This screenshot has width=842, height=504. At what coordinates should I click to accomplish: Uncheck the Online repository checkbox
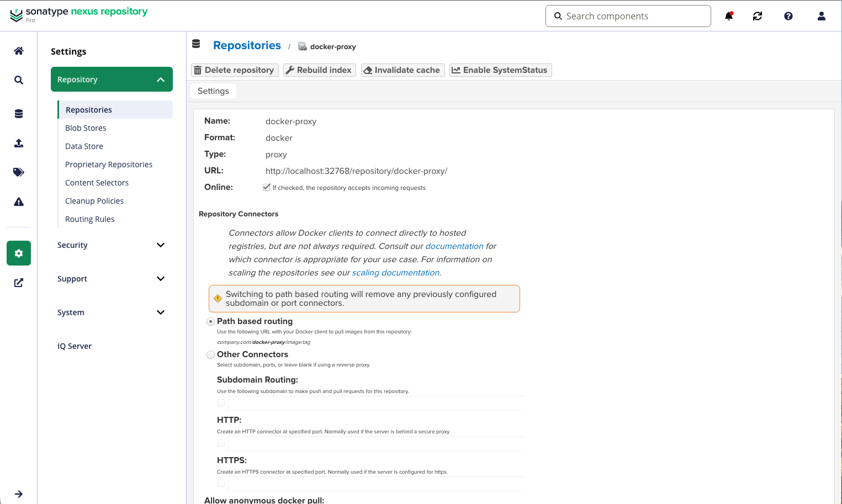267,187
